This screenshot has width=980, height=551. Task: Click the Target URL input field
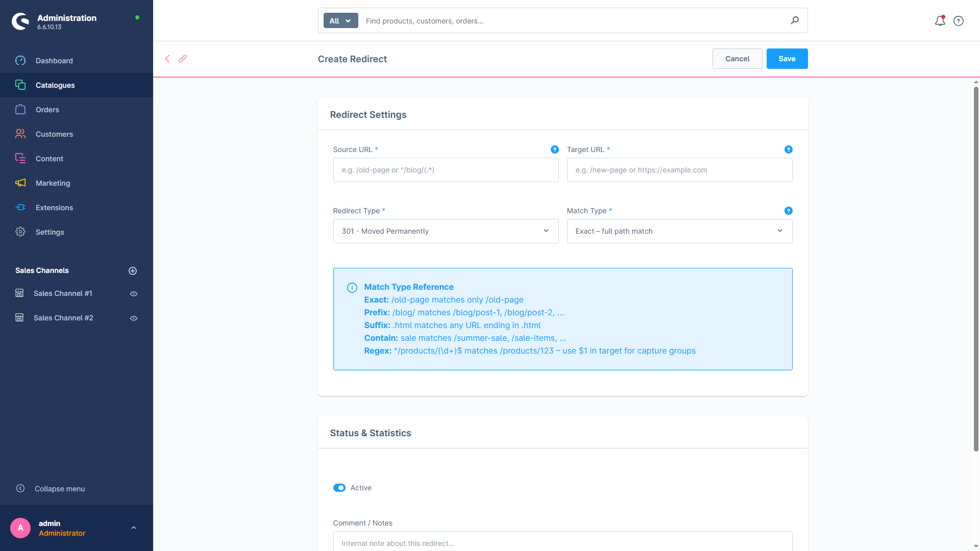pos(679,170)
